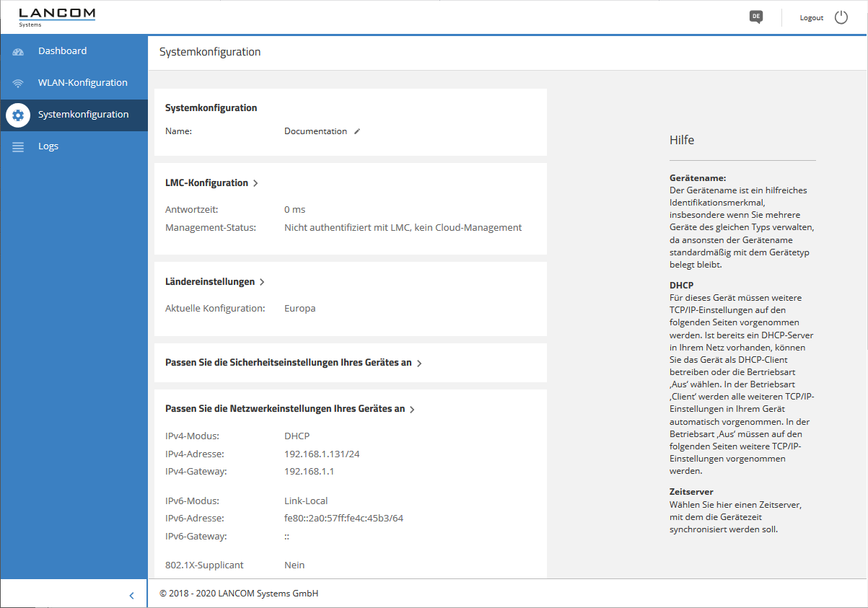Expand Ländereinstellungen chevron arrow

[x=262, y=282]
